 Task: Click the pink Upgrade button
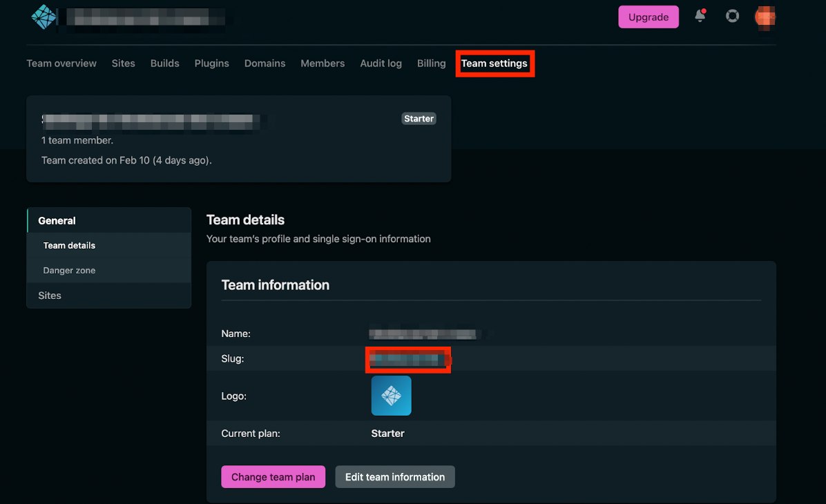pyautogui.click(x=648, y=17)
